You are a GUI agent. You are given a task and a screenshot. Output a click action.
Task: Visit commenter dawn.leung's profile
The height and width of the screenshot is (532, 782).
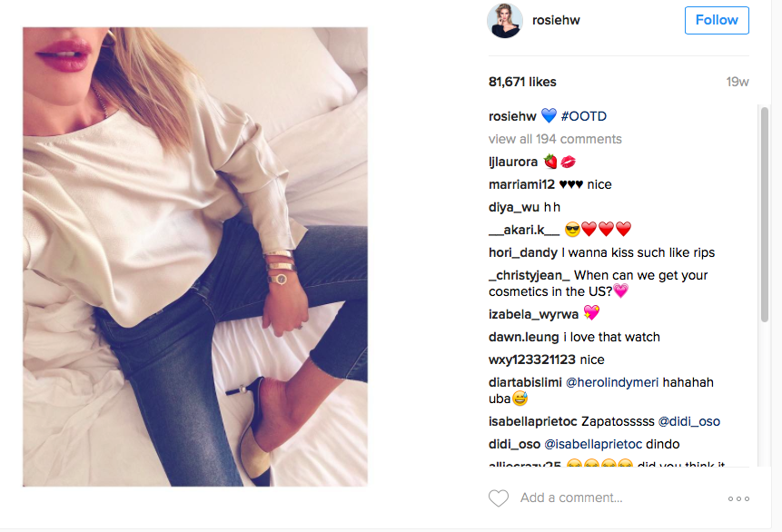coord(524,337)
